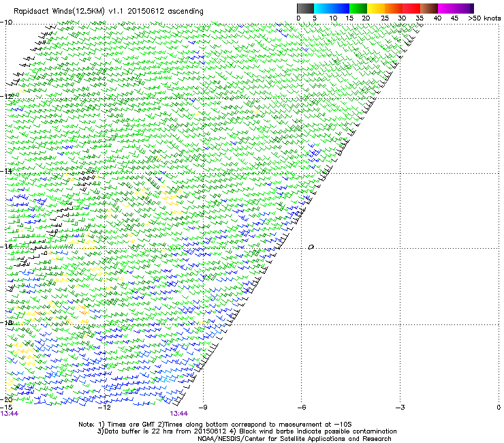504x443 pixels.
Task: Click the legend label '40'
Action: (x=437, y=18)
